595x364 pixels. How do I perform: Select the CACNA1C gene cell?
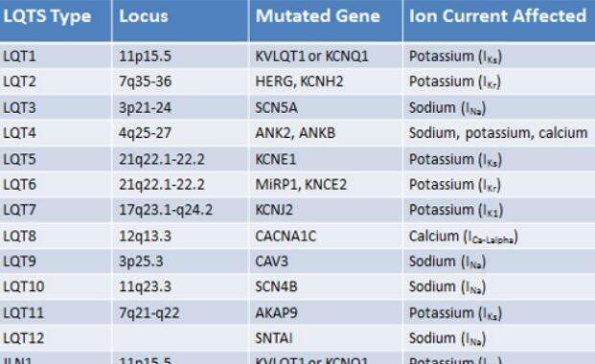(326, 236)
